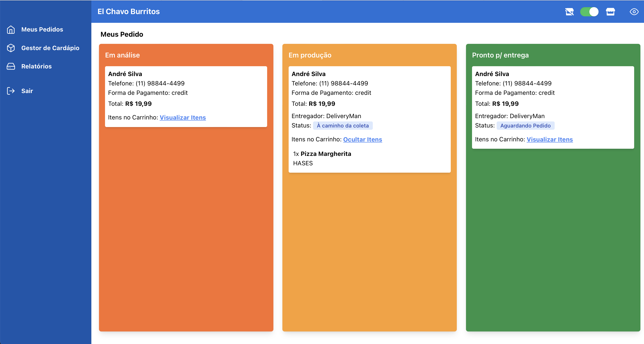Toggle the green store open switch

pos(589,12)
